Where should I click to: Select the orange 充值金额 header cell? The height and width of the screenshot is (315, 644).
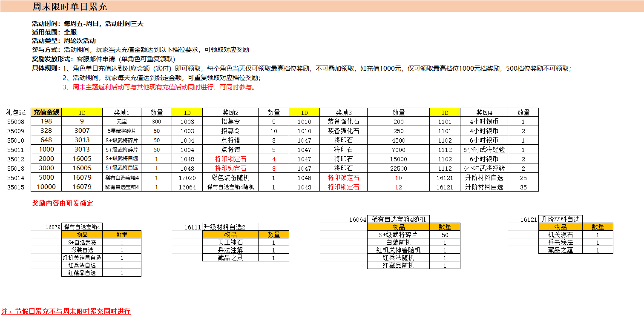coord(46,112)
